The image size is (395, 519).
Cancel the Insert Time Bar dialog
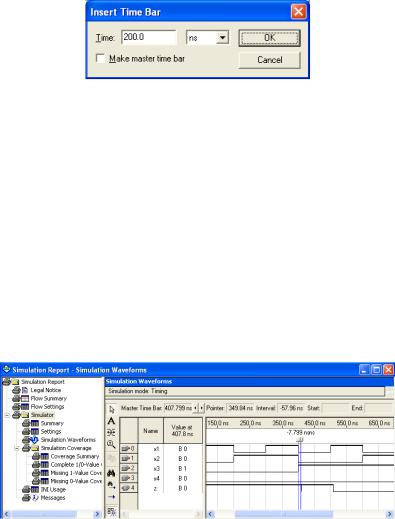(x=269, y=60)
